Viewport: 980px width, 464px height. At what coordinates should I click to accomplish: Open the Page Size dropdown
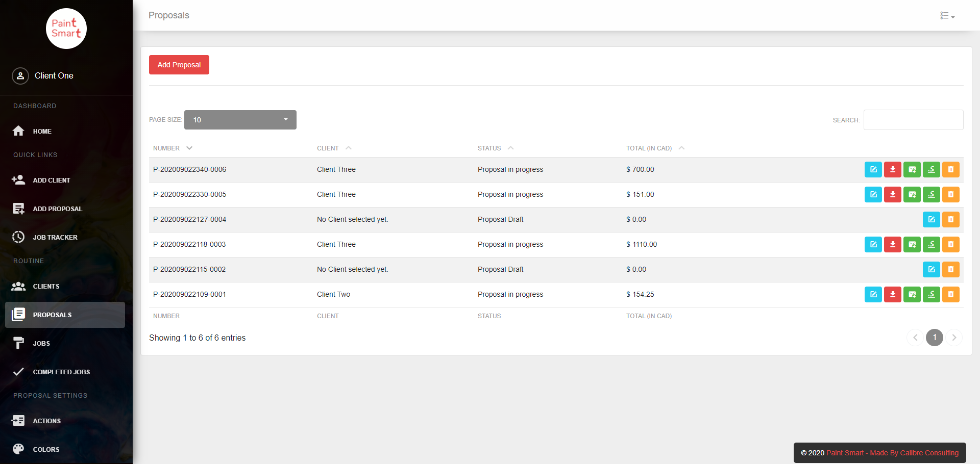pyautogui.click(x=240, y=120)
